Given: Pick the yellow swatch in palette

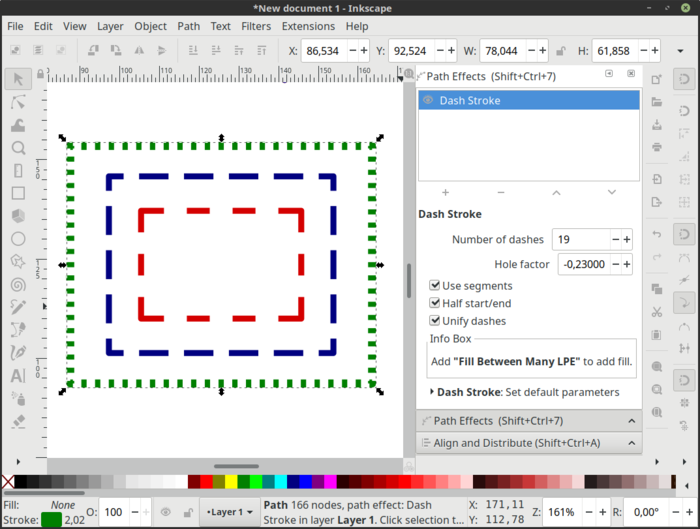Looking at the screenshot, I should pyautogui.click(x=231, y=482).
